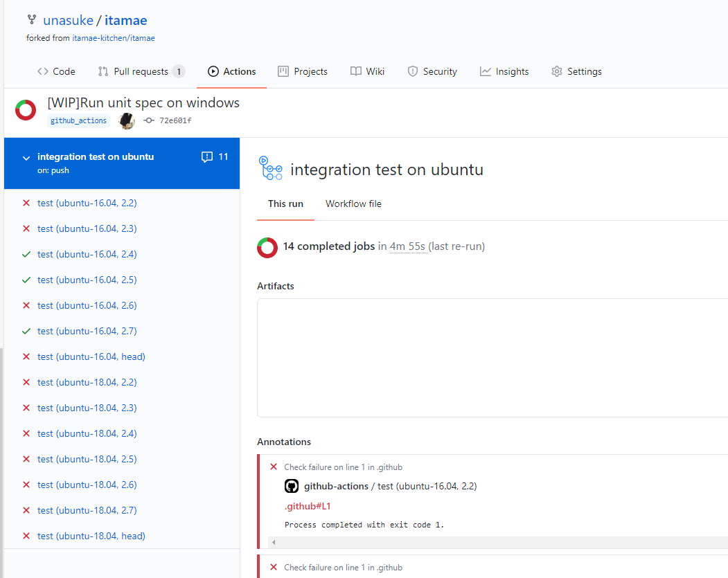728x578 pixels.
Task: Click the red X on first annotation
Action: click(274, 467)
